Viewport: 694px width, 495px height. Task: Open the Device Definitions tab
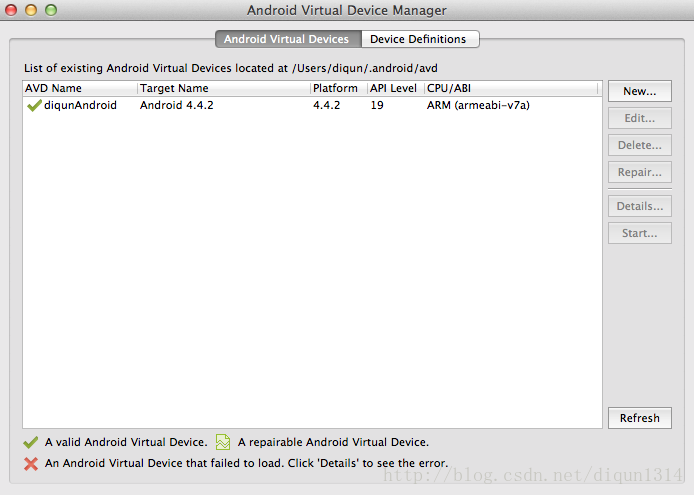pyautogui.click(x=420, y=39)
